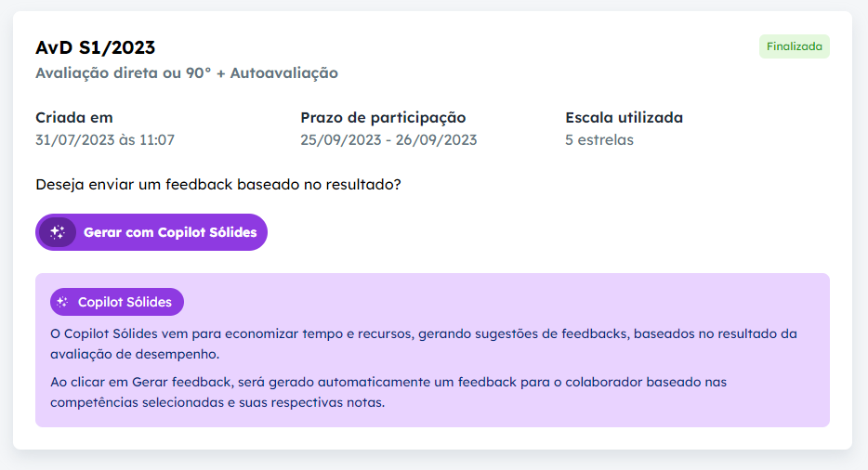Click the Deseja enviar um feedback question text

click(x=218, y=184)
